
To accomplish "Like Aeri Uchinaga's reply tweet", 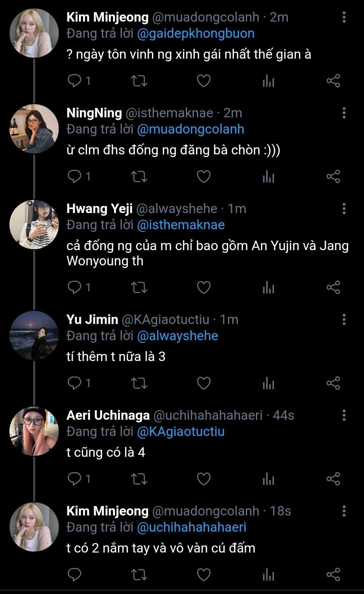I will coord(204,479).
